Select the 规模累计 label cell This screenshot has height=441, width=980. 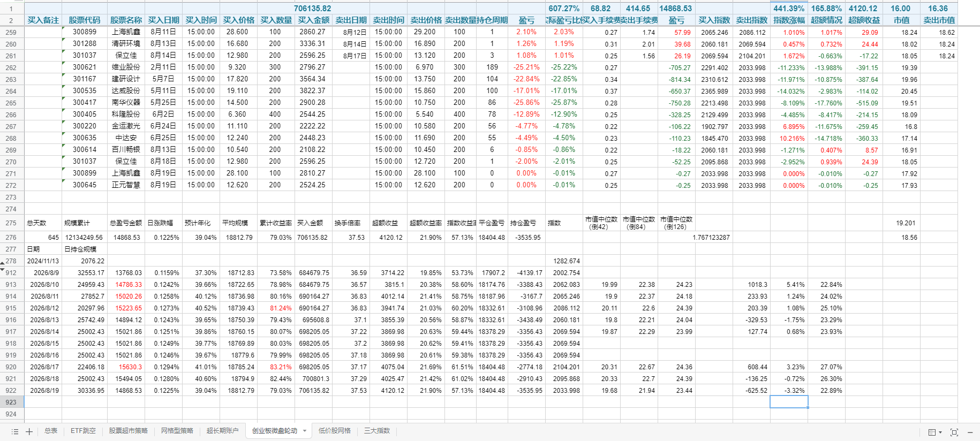tap(85, 223)
